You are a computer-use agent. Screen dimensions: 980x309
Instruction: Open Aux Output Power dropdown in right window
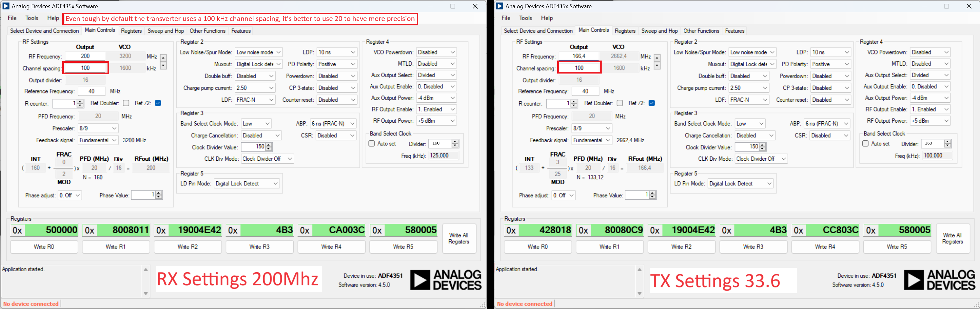[x=930, y=98]
